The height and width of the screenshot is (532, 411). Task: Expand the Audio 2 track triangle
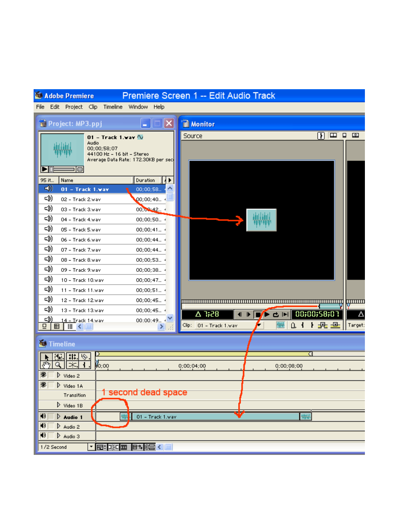(x=59, y=426)
